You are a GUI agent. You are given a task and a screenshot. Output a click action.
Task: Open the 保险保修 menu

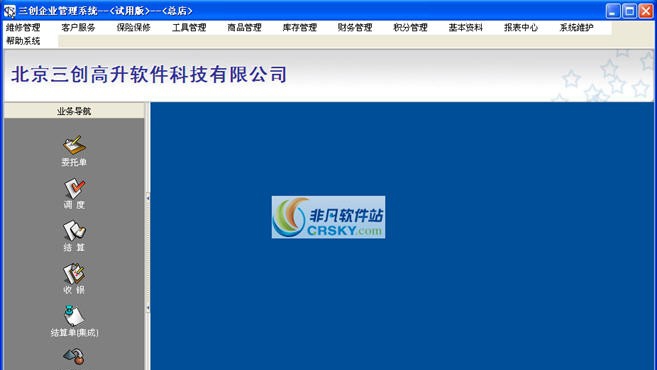tap(134, 28)
